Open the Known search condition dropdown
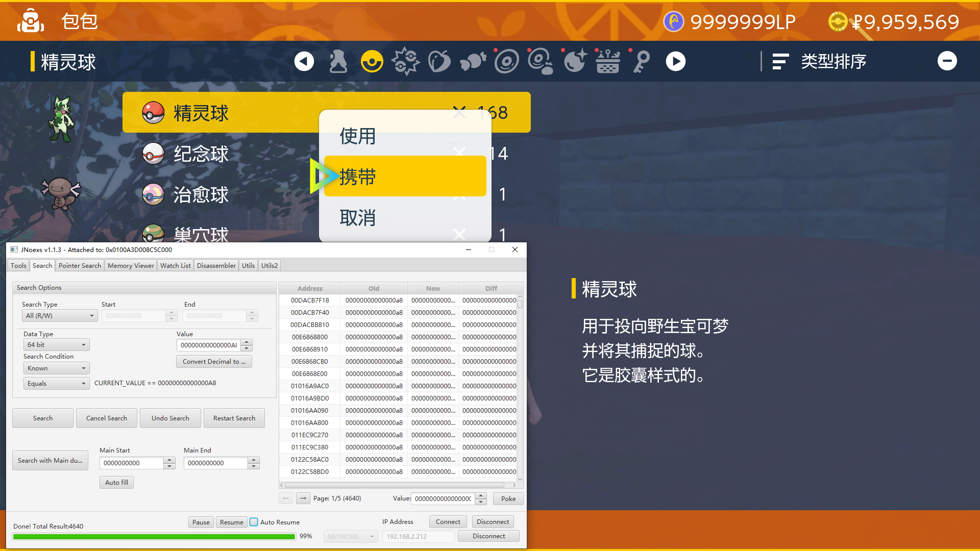980x551 pixels. [57, 368]
